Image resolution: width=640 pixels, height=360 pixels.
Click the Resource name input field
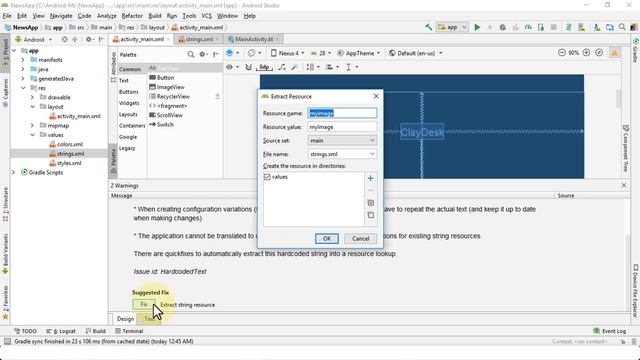[x=342, y=113]
